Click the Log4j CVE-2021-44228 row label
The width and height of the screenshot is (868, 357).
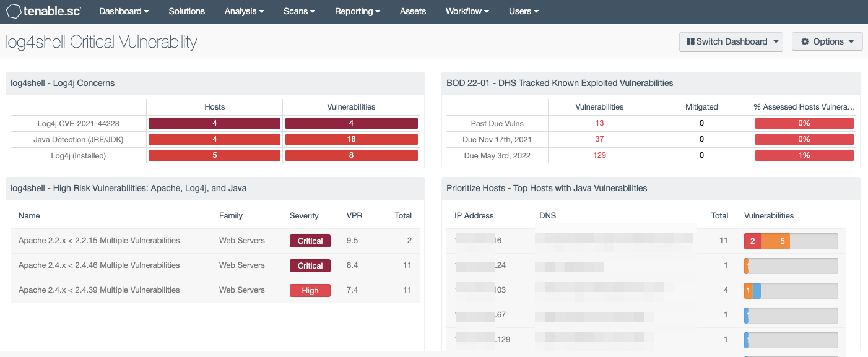tap(79, 123)
